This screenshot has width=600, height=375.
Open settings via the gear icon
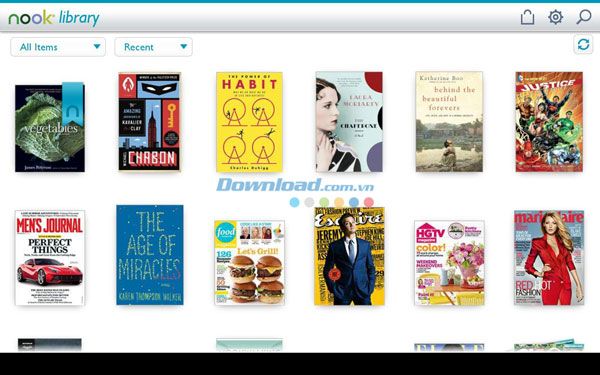tap(555, 17)
